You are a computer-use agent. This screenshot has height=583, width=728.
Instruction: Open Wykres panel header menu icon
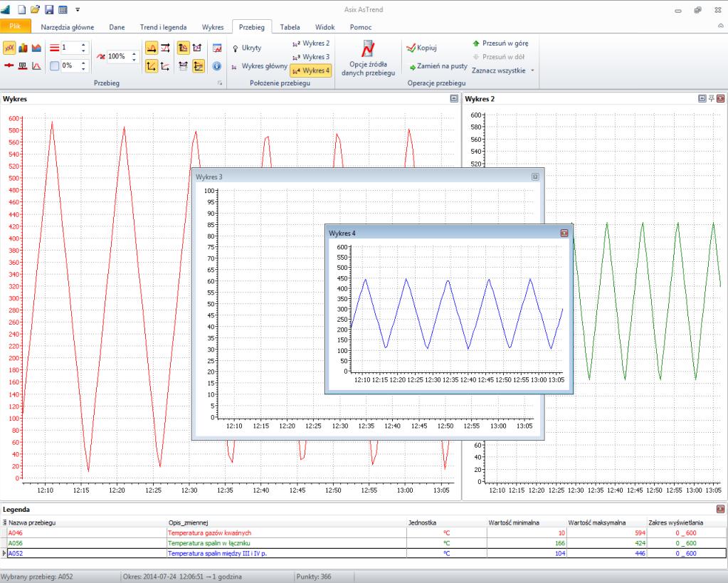coord(454,98)
